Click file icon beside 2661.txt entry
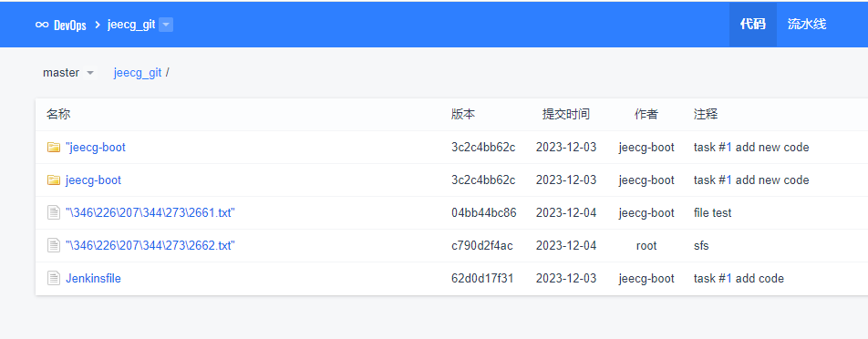Screen dimensions: 868x339 point(53,212)
